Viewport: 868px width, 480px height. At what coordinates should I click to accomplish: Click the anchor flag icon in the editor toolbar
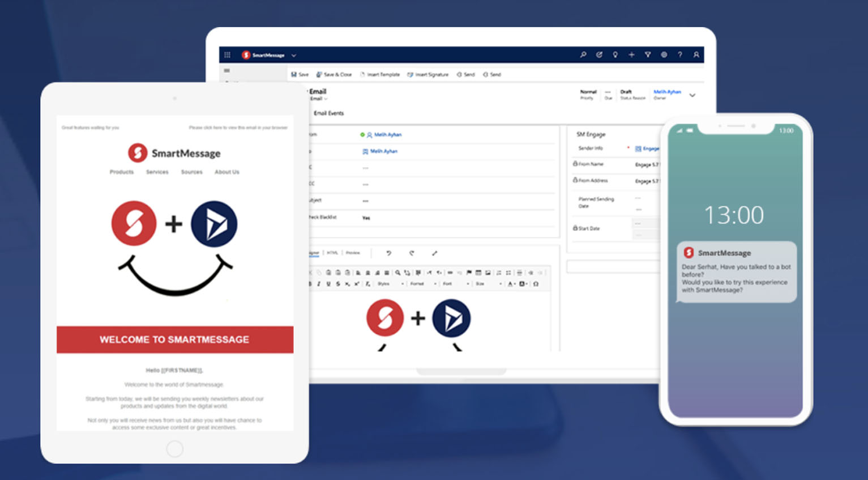[x=469, y=273]
